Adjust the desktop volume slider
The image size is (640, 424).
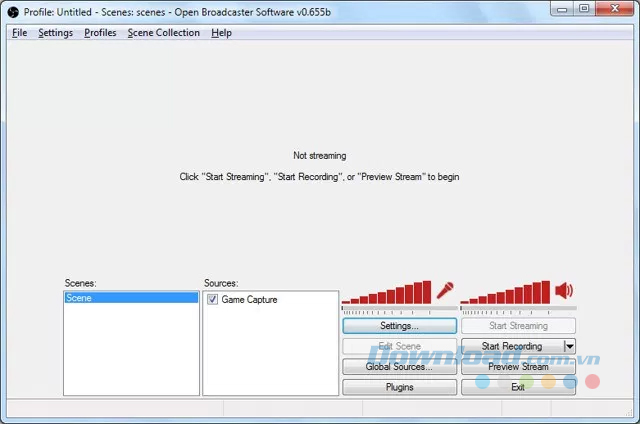point(505,292)
